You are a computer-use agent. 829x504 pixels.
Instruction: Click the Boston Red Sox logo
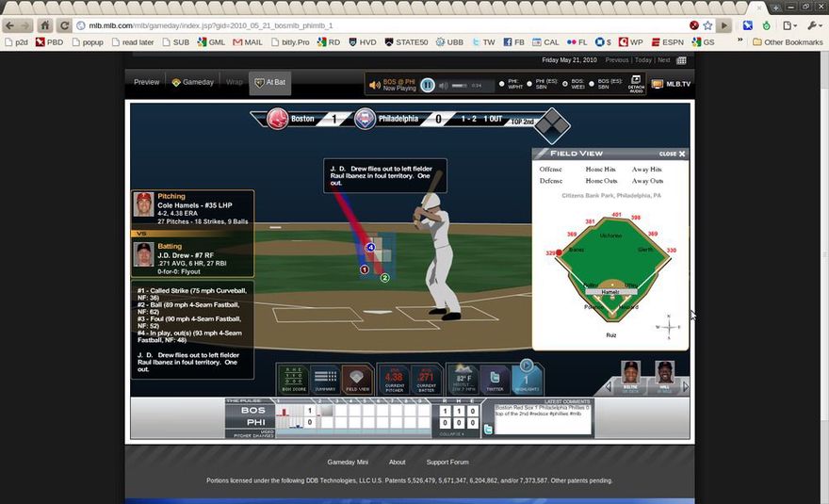[277, 119]
